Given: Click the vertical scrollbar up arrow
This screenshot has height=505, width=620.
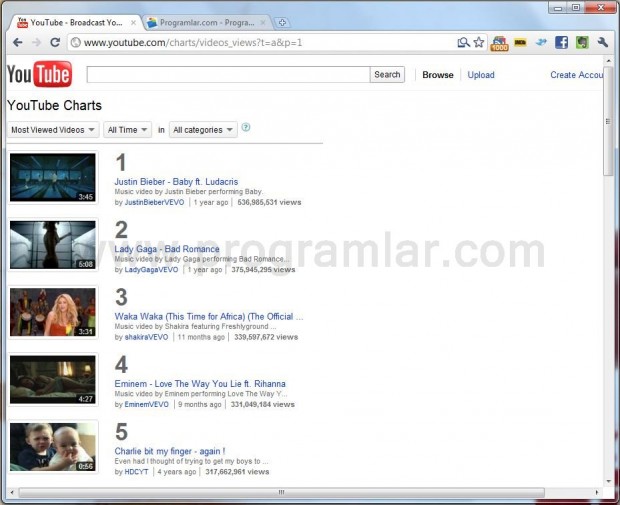Looking at the screenshot, I should (x=608, y=61).
